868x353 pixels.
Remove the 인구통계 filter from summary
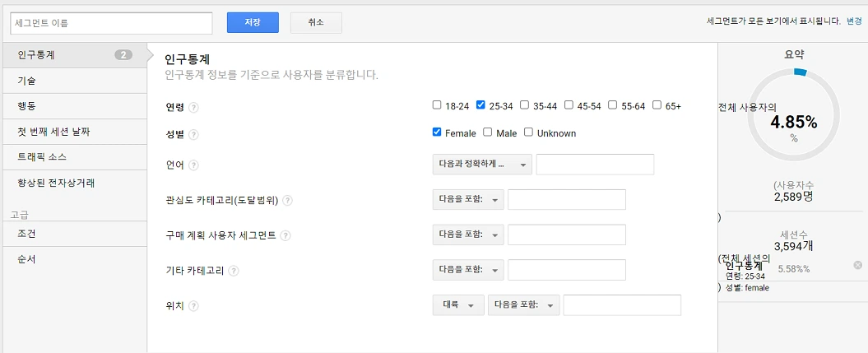coord(857,265)
